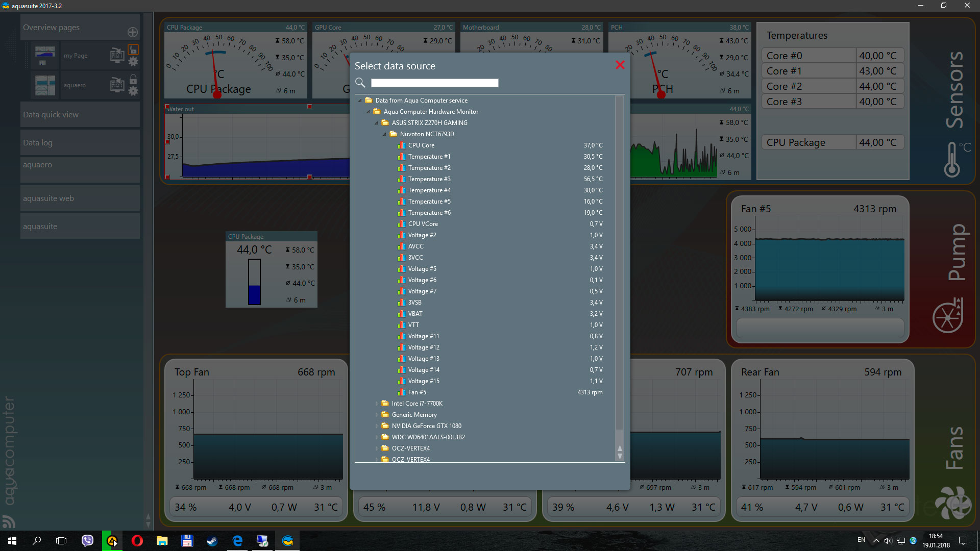The width and height of the screenshot is (980, 551).
Task: Open settings gear for aquaero page
Action: 133,92
